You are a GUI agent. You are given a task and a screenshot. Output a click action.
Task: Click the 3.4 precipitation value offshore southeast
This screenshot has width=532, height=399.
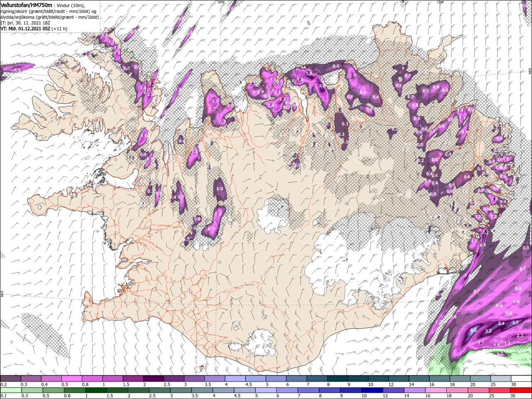501,323
